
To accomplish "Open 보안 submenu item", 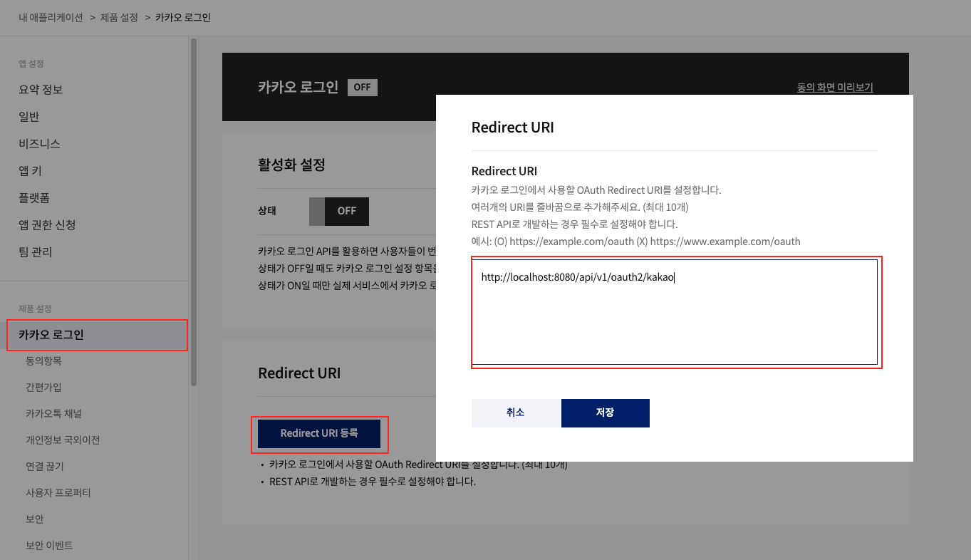I will click(x=35, y=519).
